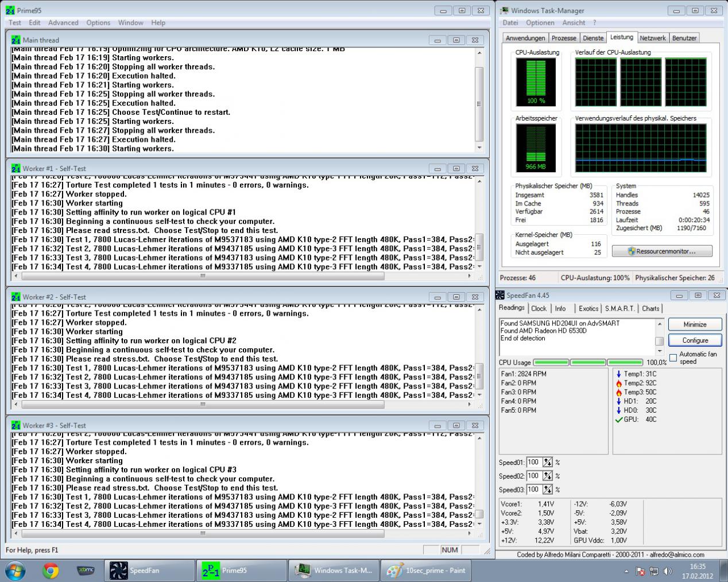Click the Configure button in SpeedFan
This screenshot has width=728, height=582.
pyautogui.click(x=695, y=340)
